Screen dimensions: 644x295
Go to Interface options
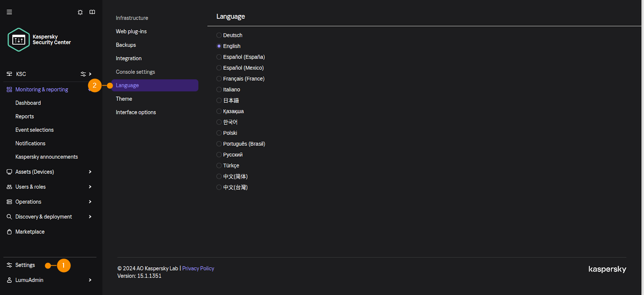(136, 113)
